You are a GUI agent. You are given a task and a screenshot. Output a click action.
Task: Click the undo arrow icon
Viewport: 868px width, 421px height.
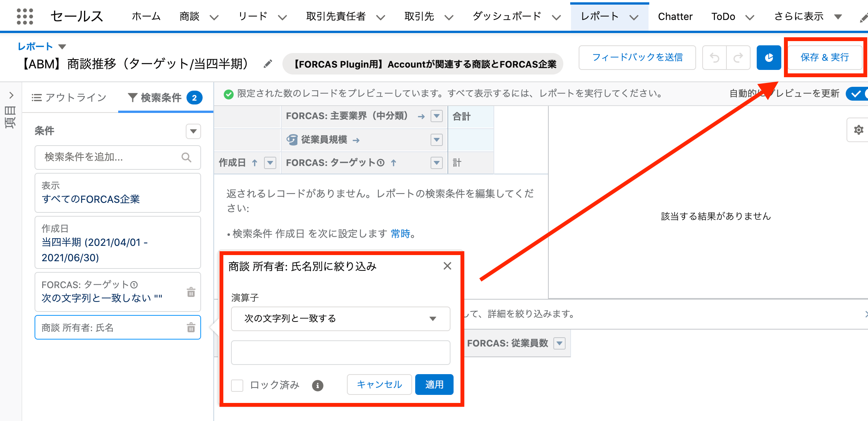(715, 58)
